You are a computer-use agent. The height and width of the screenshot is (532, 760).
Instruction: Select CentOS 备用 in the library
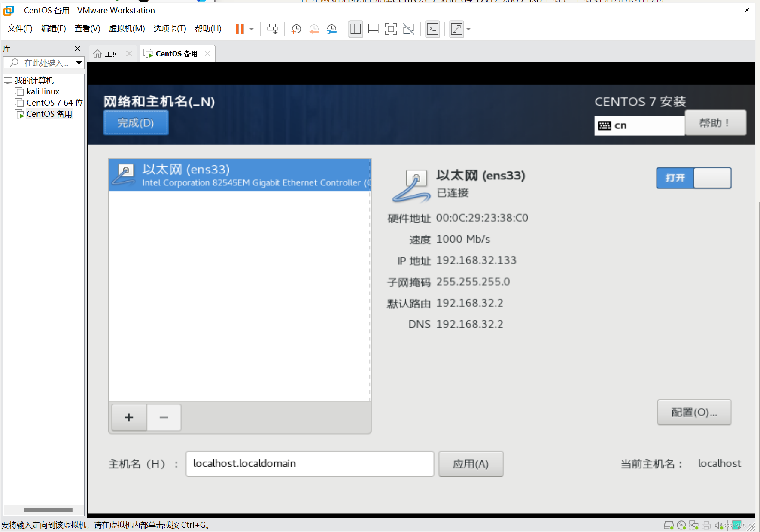point(49,114)
